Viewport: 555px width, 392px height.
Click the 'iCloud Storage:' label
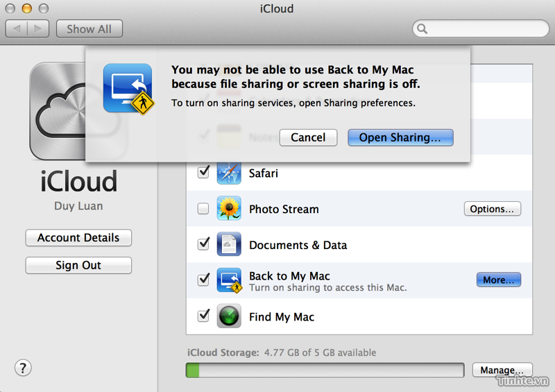tap(223, 352)
